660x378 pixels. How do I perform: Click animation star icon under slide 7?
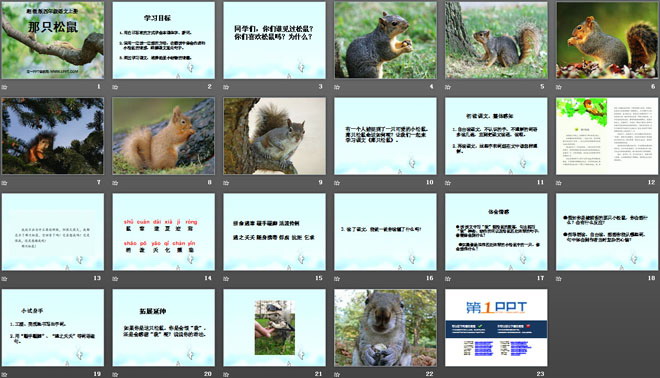[5, 183]
